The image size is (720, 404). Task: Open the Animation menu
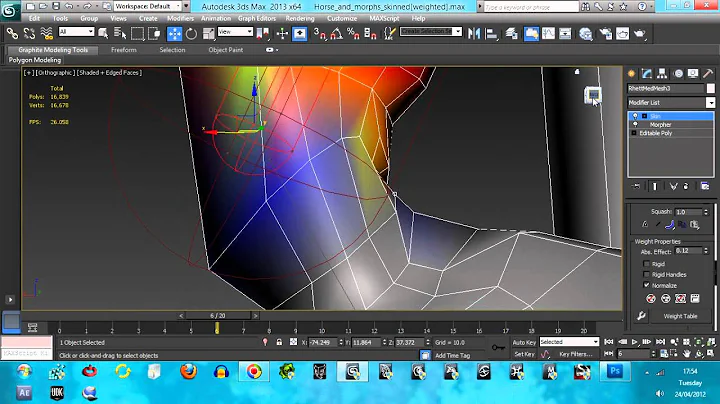[216, 18]
